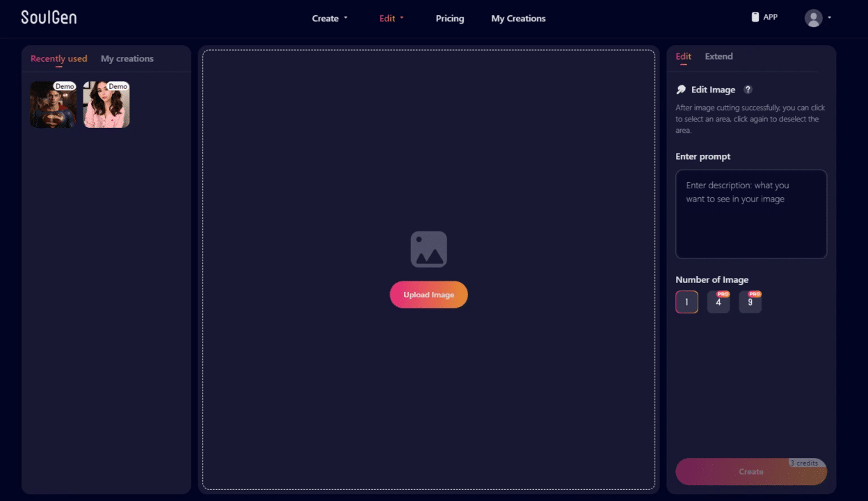The width and height of the screenshot is (868, 501).
Task: Switch to the My creations tab
Action: click(127, 59)
